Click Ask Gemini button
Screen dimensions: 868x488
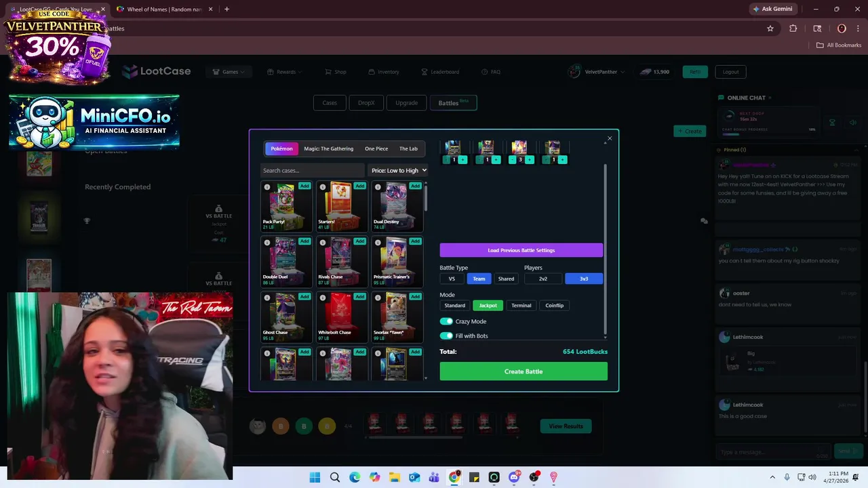(772, 9)
